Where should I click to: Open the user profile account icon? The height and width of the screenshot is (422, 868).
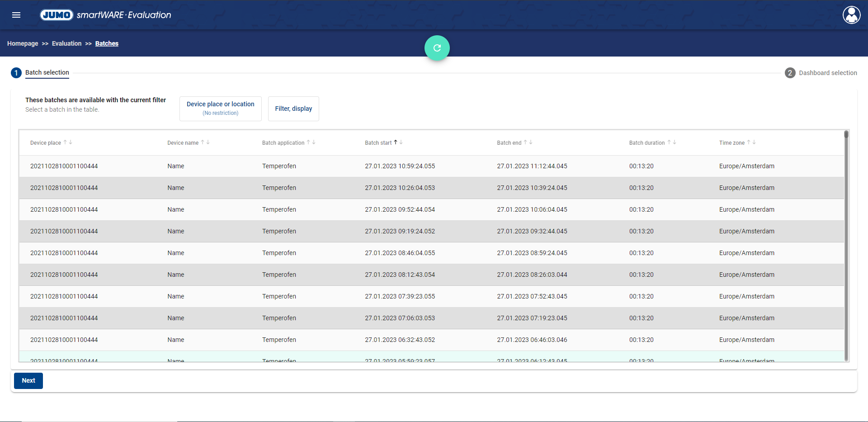coord(851,15)
